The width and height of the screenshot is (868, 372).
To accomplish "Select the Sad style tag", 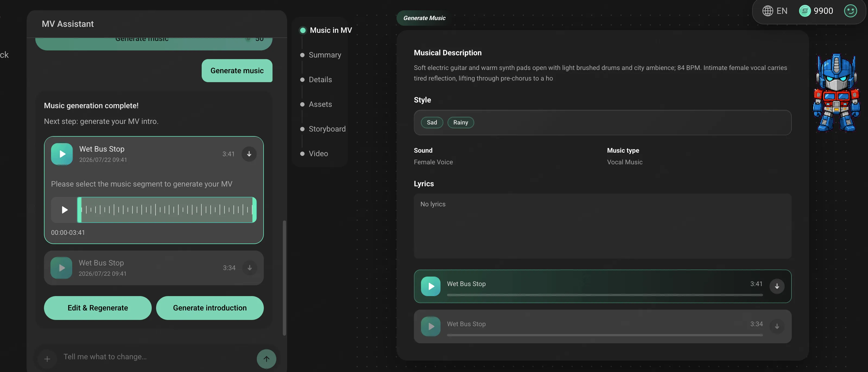I will click(x=432, y=123).
